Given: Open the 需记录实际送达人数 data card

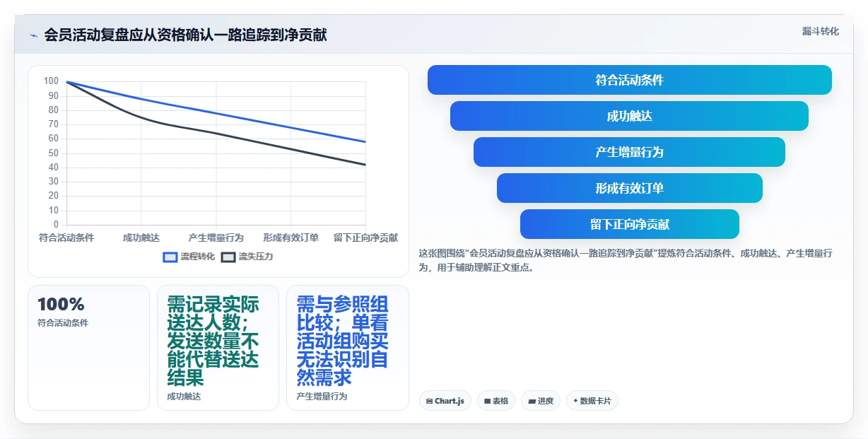Looking at the screenshot, I should 218,347.
